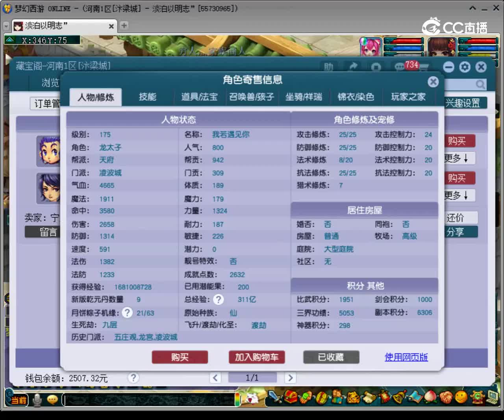
Task: Open the 玩家之家 tab
Action: pyautogui.click(x=408, y=97)
